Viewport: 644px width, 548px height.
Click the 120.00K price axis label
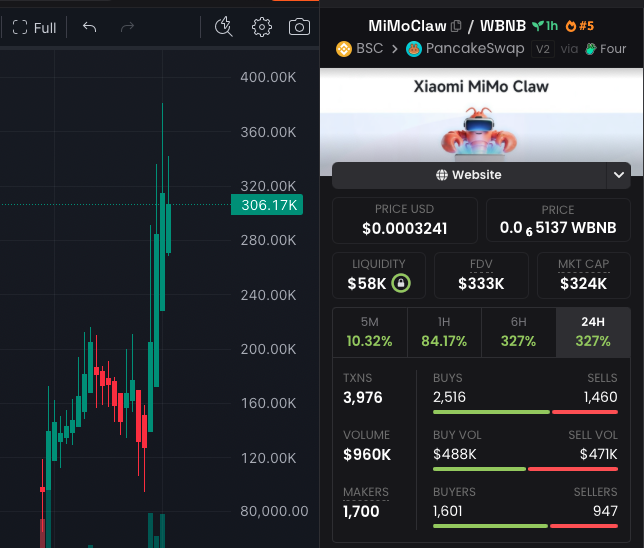click(268, 458)
